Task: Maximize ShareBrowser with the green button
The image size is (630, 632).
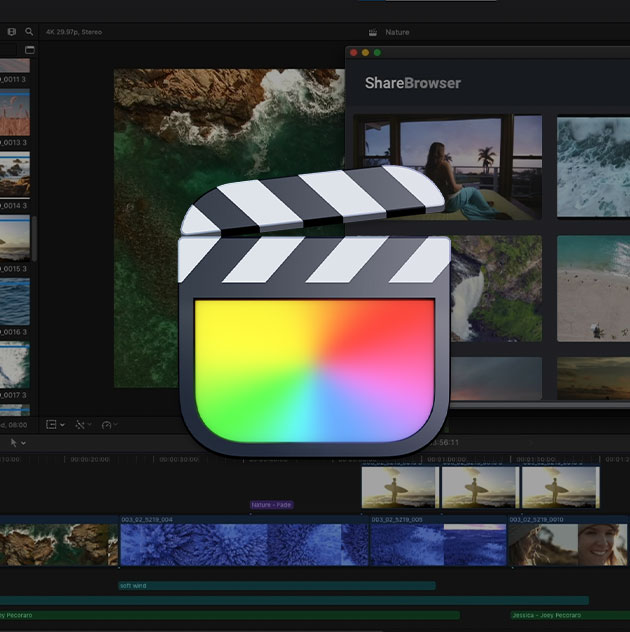Action: click(377, 52)
